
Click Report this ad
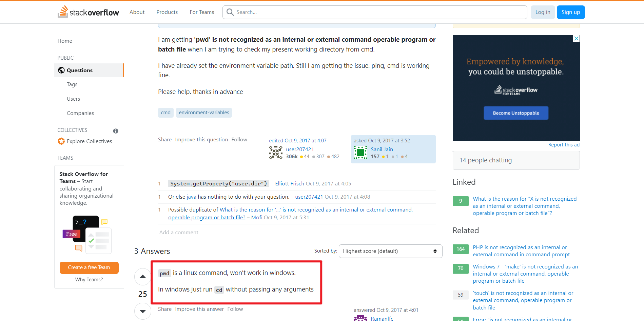tap(564, 145)
